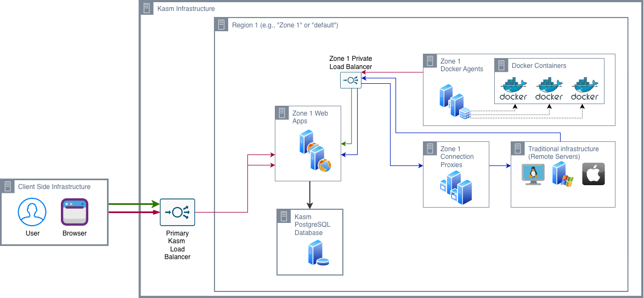Click the "Kasm PostgreSQL Database" label
644x298 pixels.
[x=313, y=225]
